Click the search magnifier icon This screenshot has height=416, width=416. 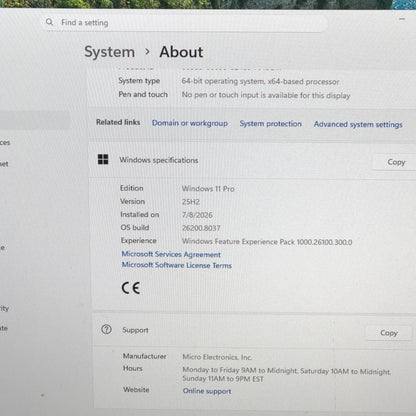point(49,22)
